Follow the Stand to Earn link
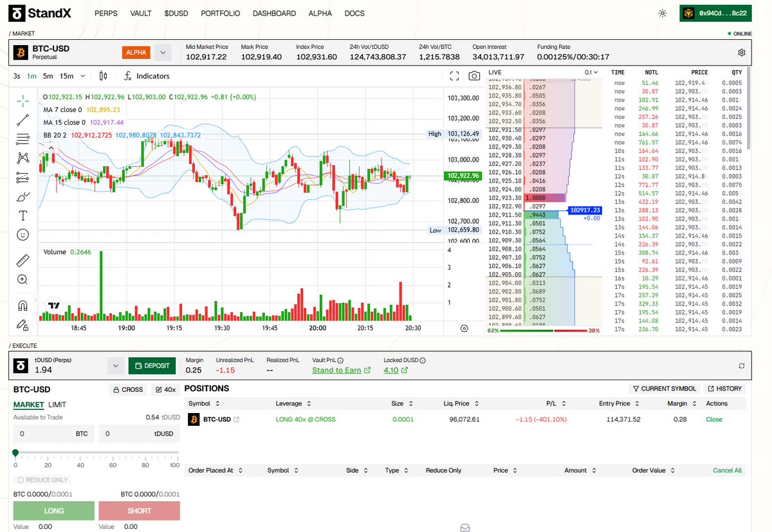772x532 pixels. tap(342, 370)
